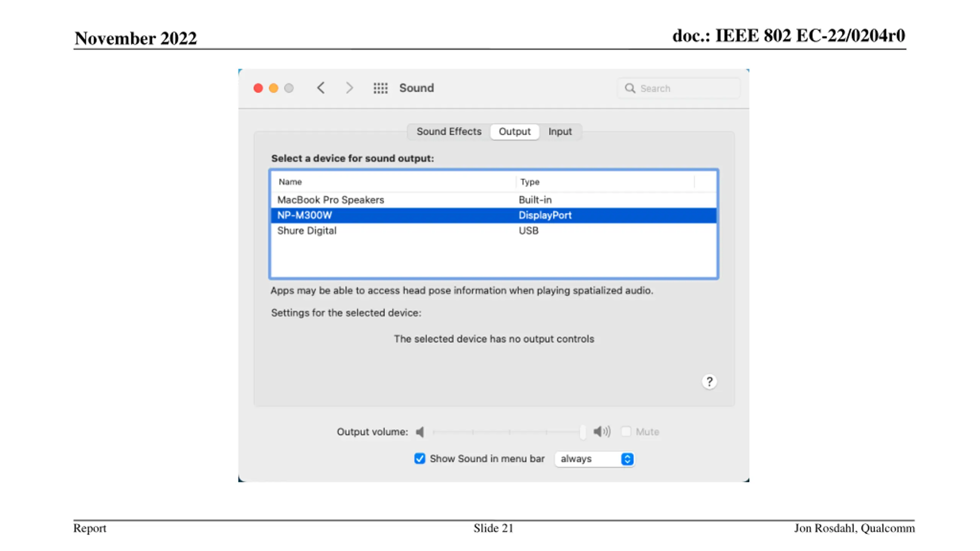Select the NP-M300W DisplayPort device

[x=493, y=215]
